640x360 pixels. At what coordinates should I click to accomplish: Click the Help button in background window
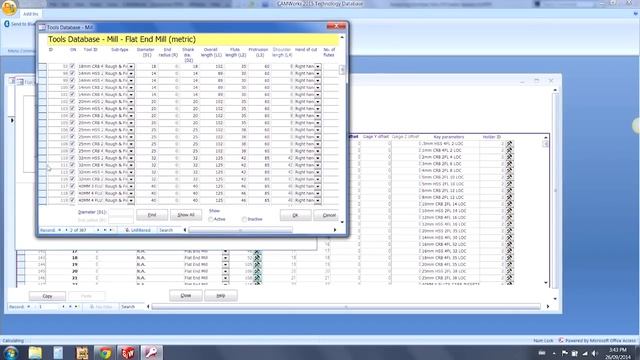click(x=221, y=296)
